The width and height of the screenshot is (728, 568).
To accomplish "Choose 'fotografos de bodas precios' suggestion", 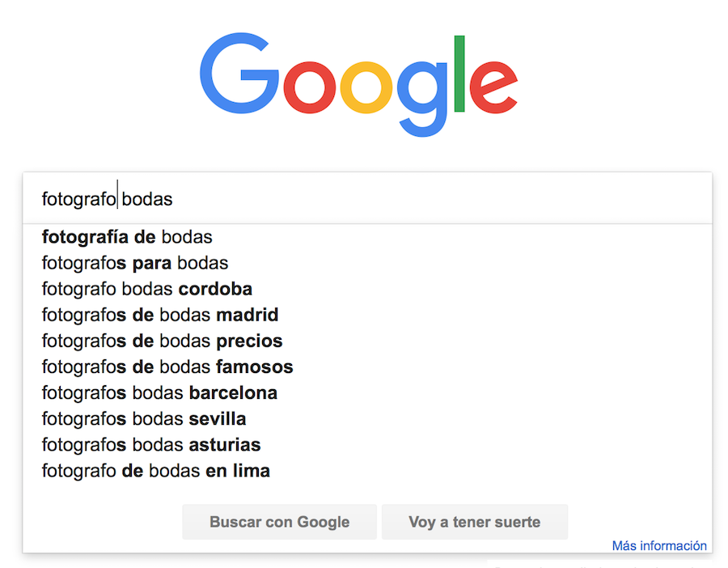I will tap(162, 341).
